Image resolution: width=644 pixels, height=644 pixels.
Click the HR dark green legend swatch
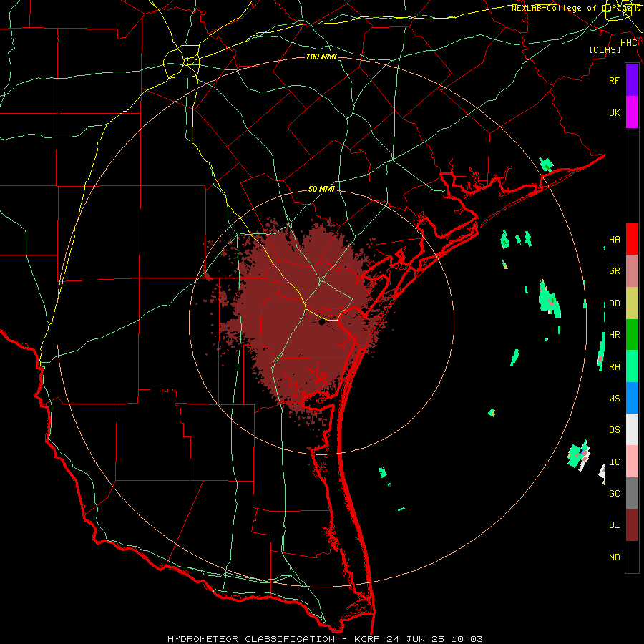632,334
